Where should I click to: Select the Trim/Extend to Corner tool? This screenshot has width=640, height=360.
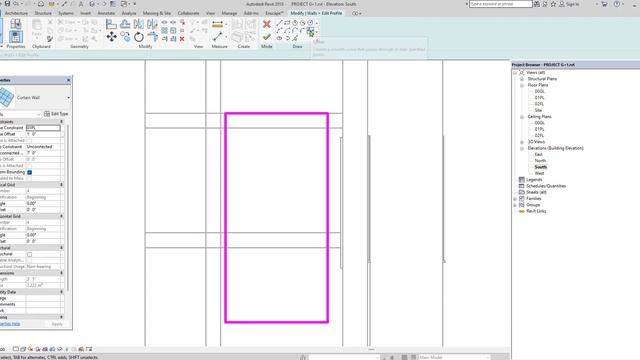pos(153,37)
